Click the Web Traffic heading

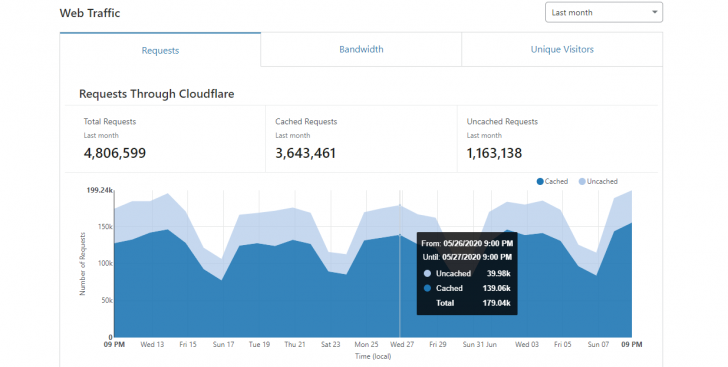(90, 13)
